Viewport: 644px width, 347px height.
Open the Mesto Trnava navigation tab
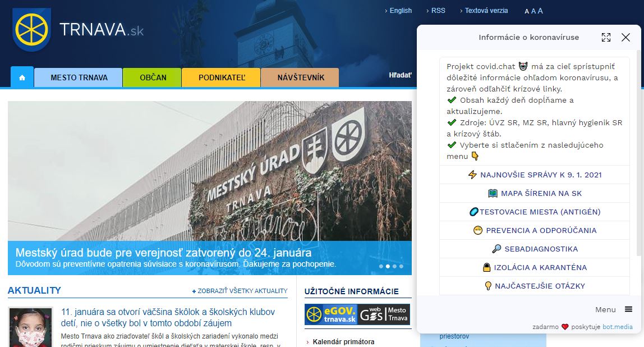79,77
